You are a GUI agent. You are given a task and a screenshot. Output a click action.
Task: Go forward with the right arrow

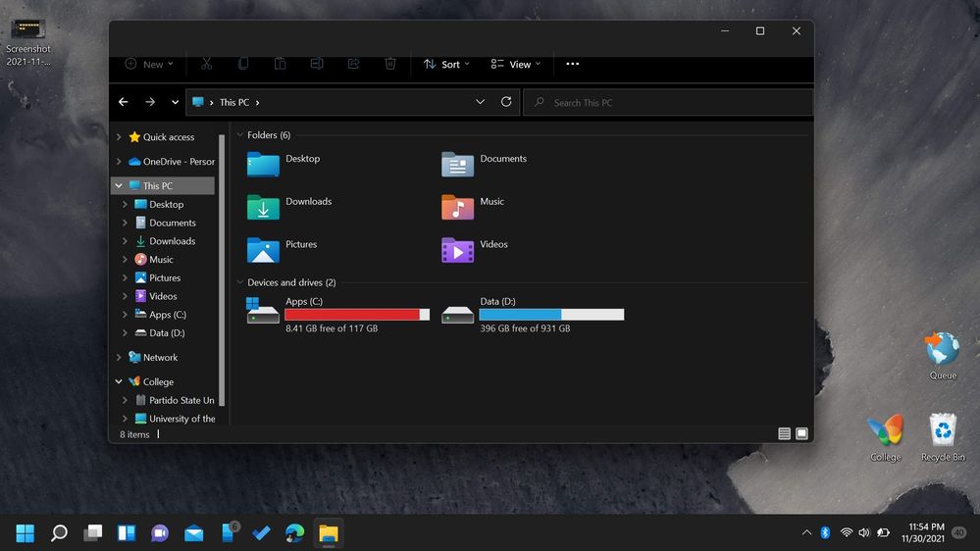(x=150, y=102)
